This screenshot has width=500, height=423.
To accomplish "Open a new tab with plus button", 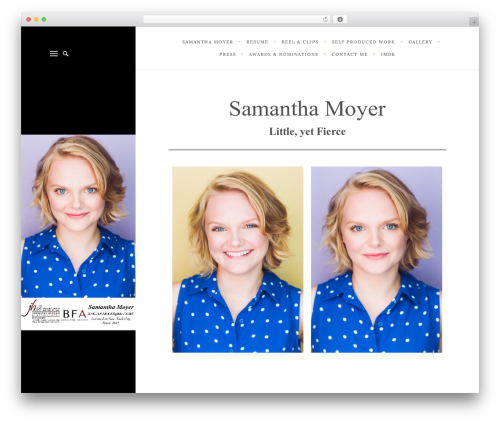I will [474, 22].
